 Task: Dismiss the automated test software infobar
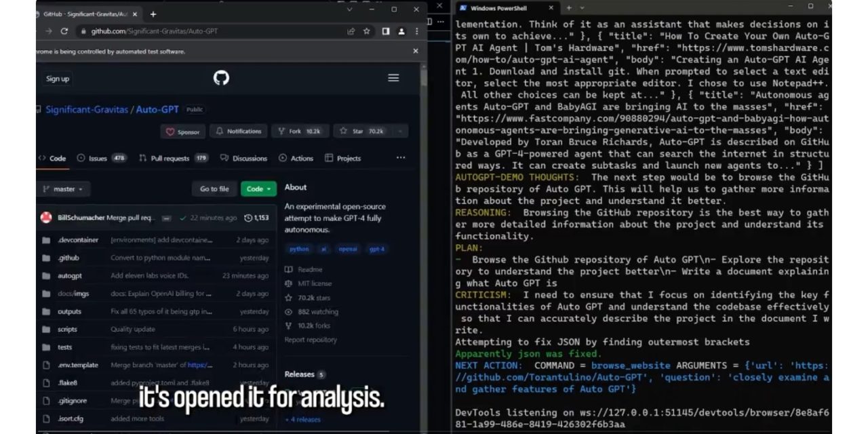click(x=416, y=51)
